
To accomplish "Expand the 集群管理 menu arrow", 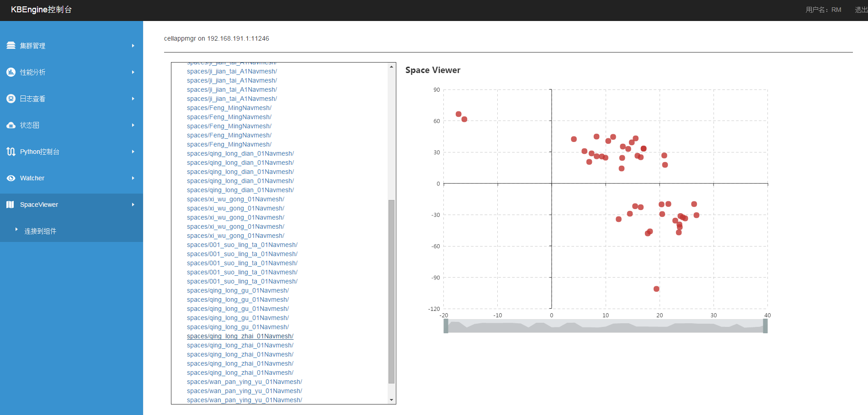I will 133,46.
